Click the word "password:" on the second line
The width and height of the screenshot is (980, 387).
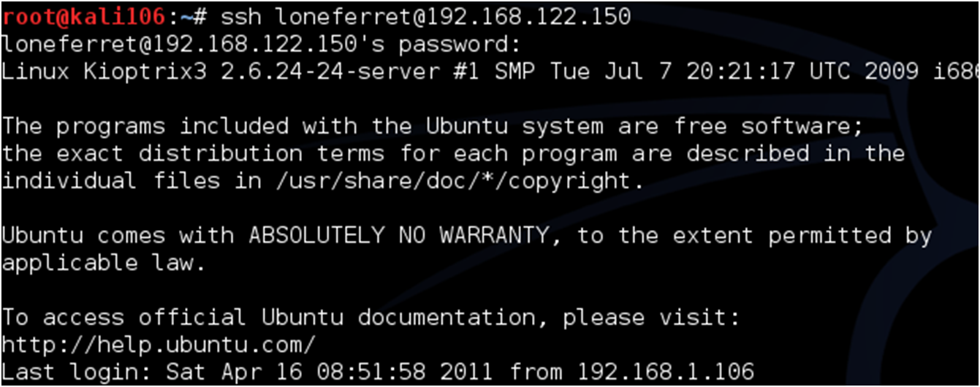[459, 45]
